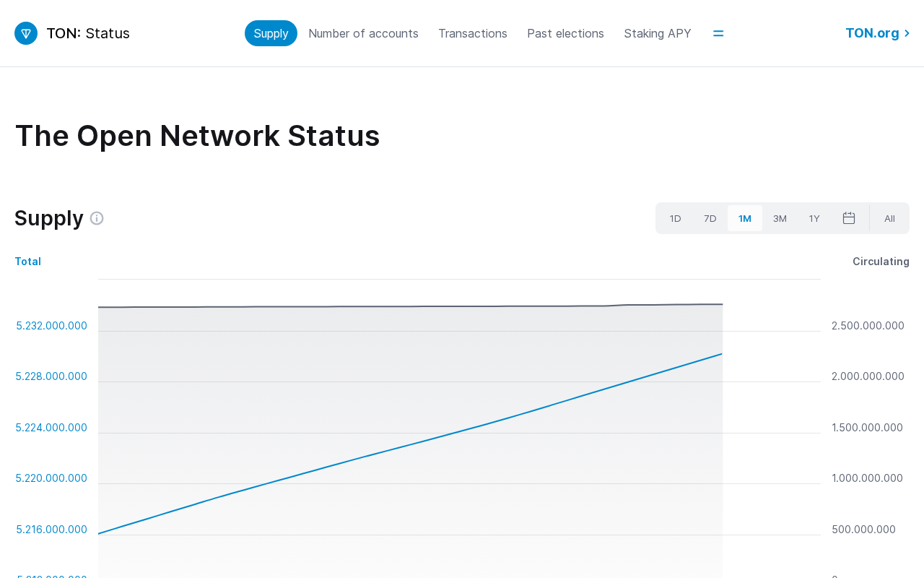Click the 5.232.000.000 axis label
924x578 pixels.
51,326
